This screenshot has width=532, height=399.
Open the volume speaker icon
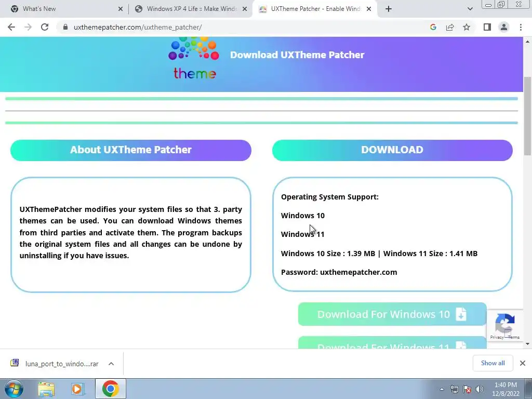coord(480,389)
